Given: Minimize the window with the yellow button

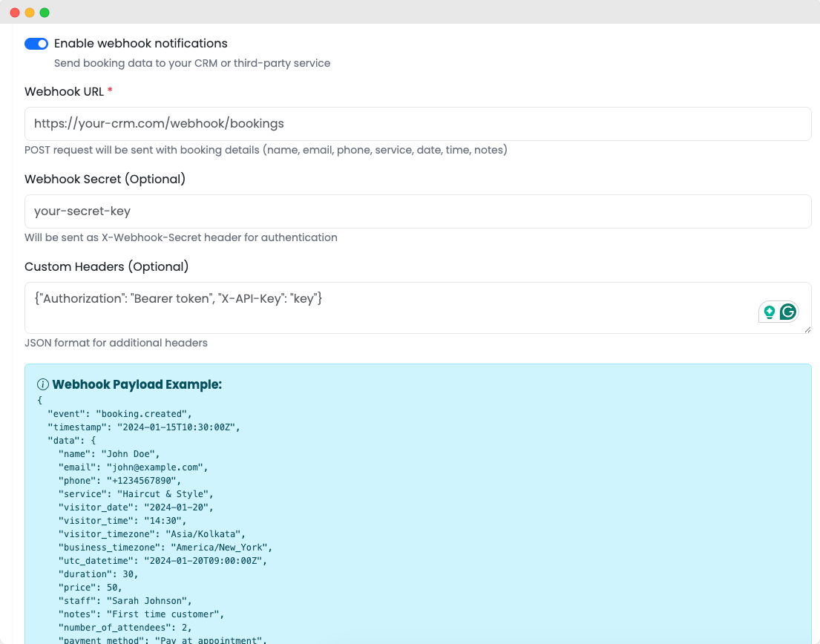Looking at the screenshot, I should [30, 13].
